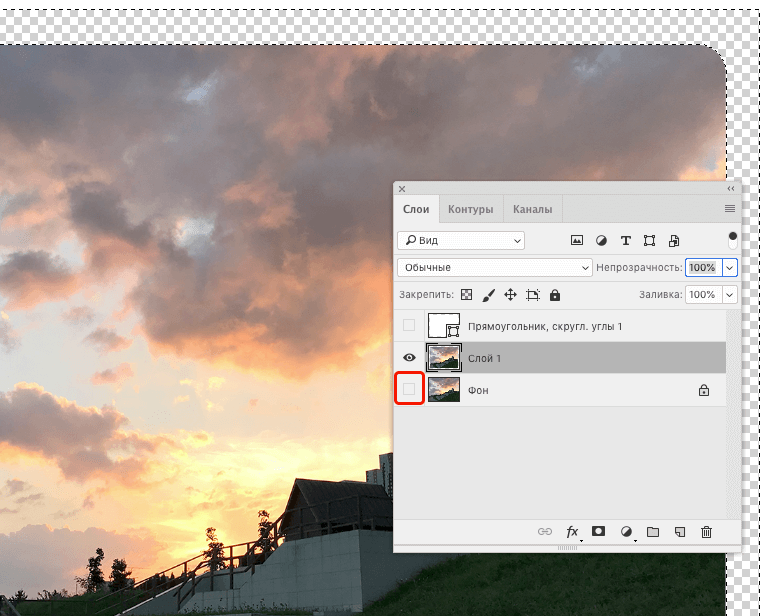Open the Обычные blend mode dropdown
This screenshot has width=766, height=616.
[496, 267]
